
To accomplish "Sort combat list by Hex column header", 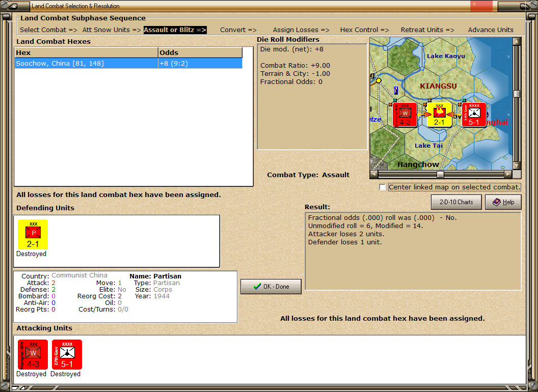I will click(x=86, y=52).
